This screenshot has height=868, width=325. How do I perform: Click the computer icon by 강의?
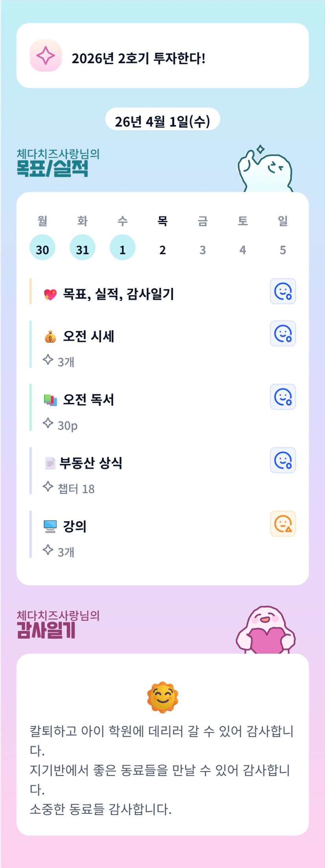(x=50, y=526)
